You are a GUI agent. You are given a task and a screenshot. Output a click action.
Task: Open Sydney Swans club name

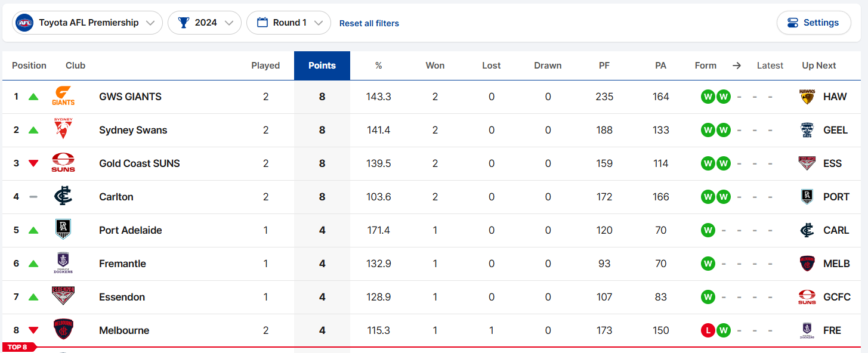click(133, 130)
